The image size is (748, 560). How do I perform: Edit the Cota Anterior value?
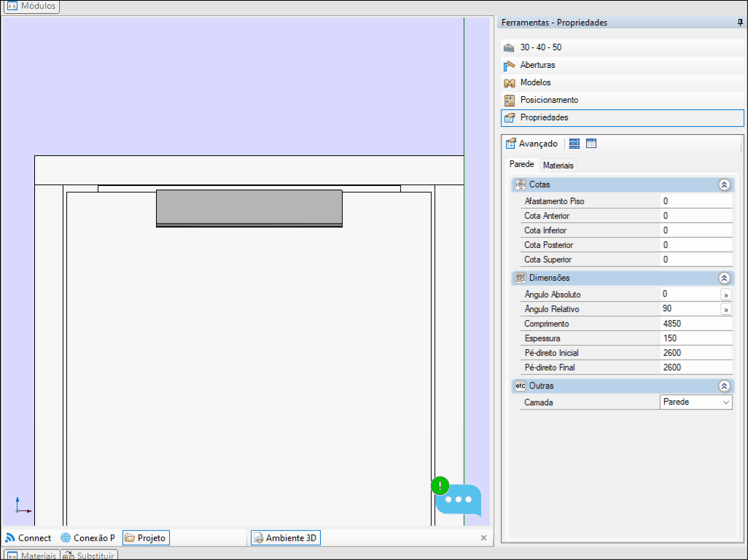[696, 216]
